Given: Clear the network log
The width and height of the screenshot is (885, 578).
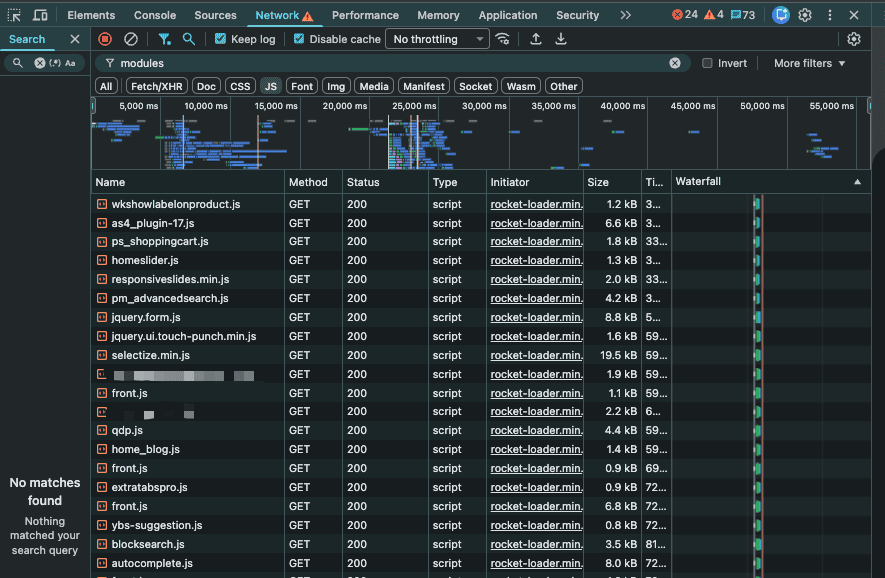Looking at the screenshot, I should (131, 39).
